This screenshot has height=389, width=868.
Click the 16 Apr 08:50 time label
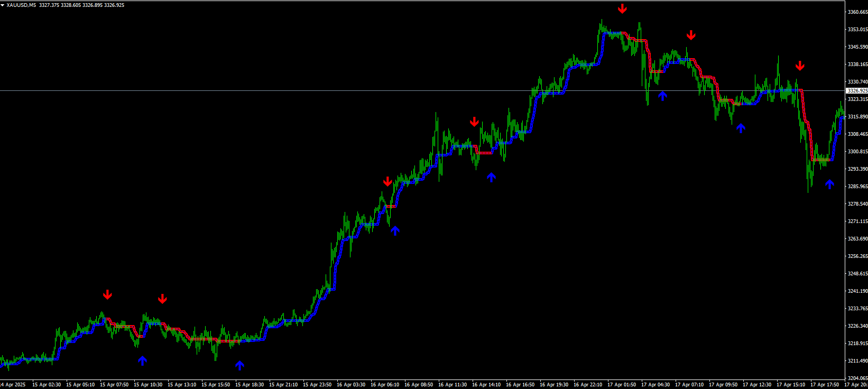419,385
